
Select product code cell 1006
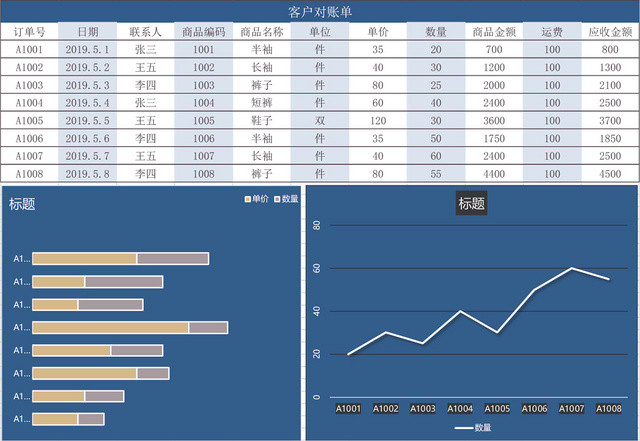204,138
